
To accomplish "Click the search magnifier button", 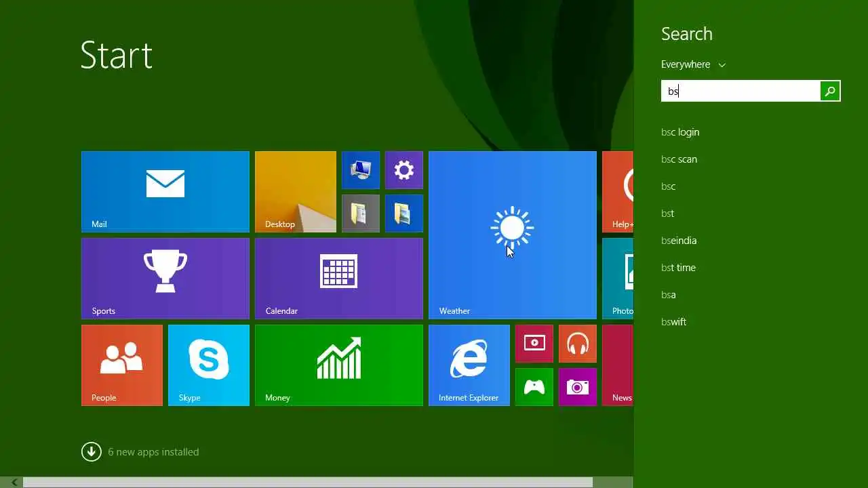I will coord(830,91).
